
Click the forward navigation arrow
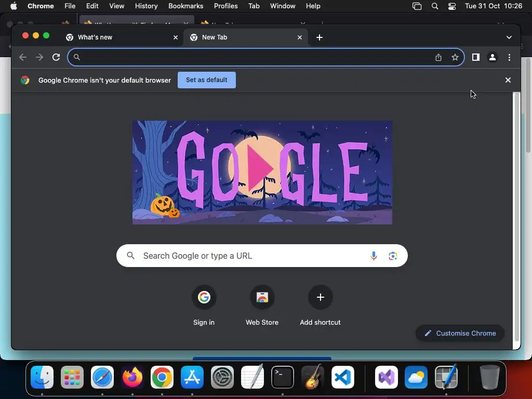pyautogui.click(x=39, y=57)
